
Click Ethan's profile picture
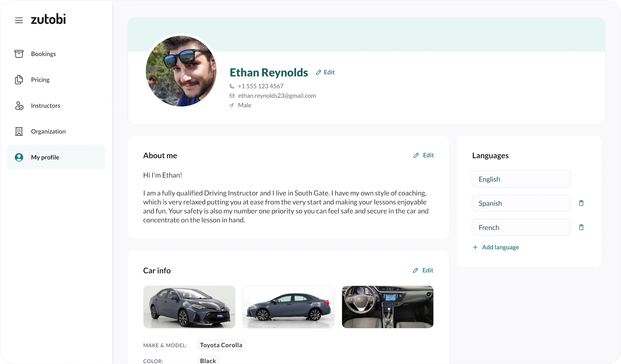click(x=181, y=71)
